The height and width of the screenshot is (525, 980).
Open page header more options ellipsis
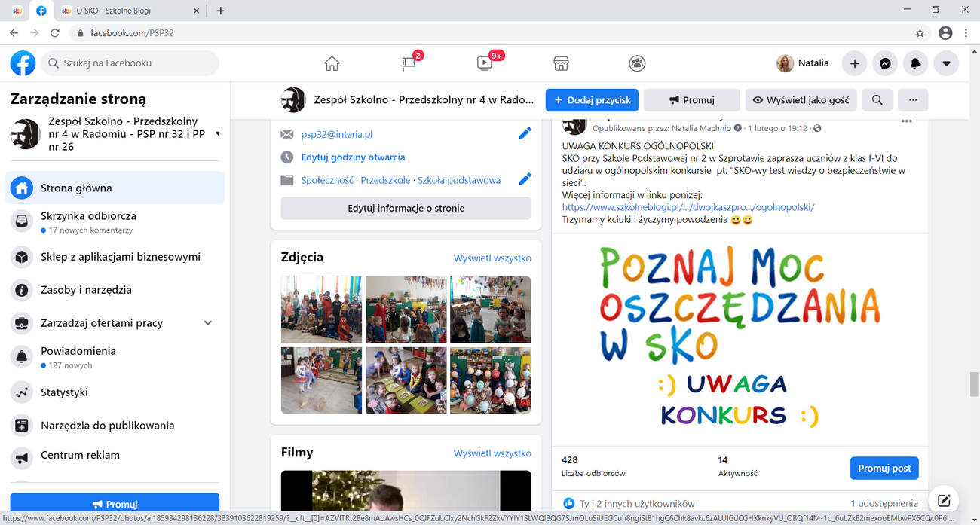913,100
